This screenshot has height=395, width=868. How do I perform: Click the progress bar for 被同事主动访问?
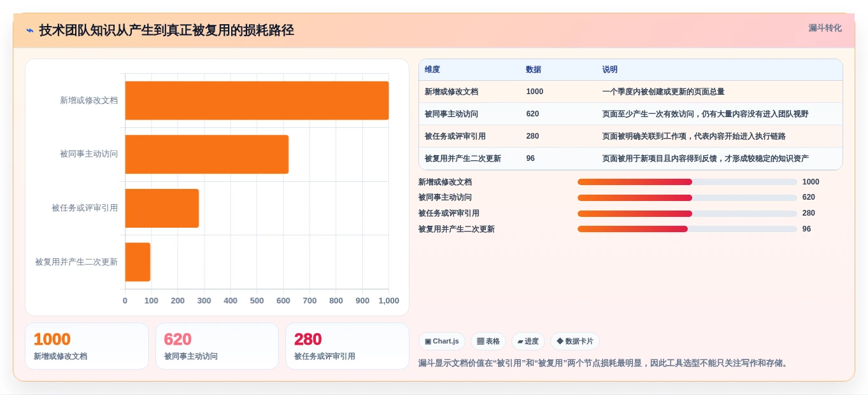click(x=687, y=198)
